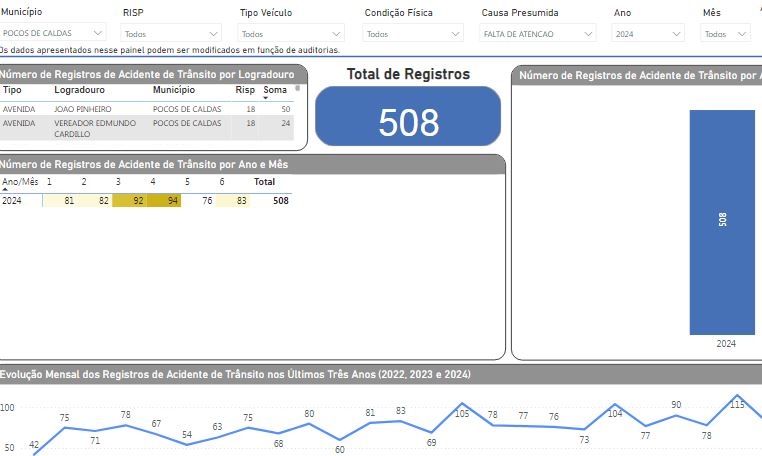Open the Tipo Veículo dropdown
762x456 pixels.
click(x=292, y=33)
